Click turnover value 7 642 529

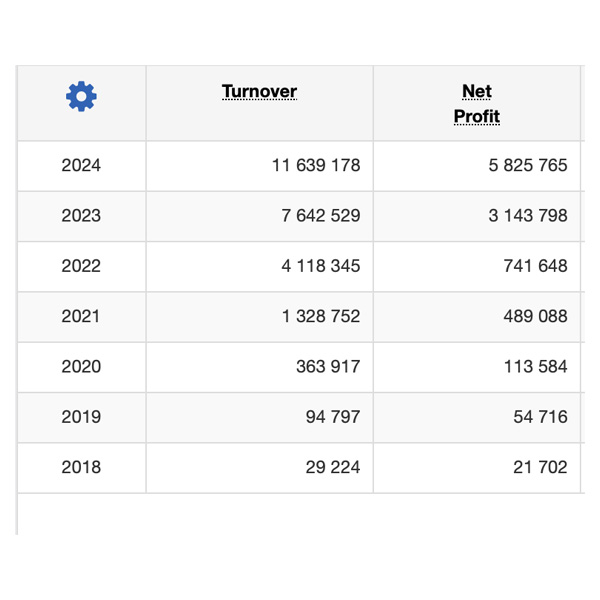click(320, 216)
